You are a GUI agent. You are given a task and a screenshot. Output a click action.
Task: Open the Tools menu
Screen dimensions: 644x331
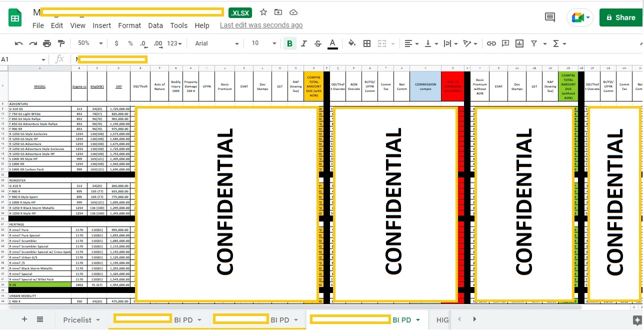(178, 25)
